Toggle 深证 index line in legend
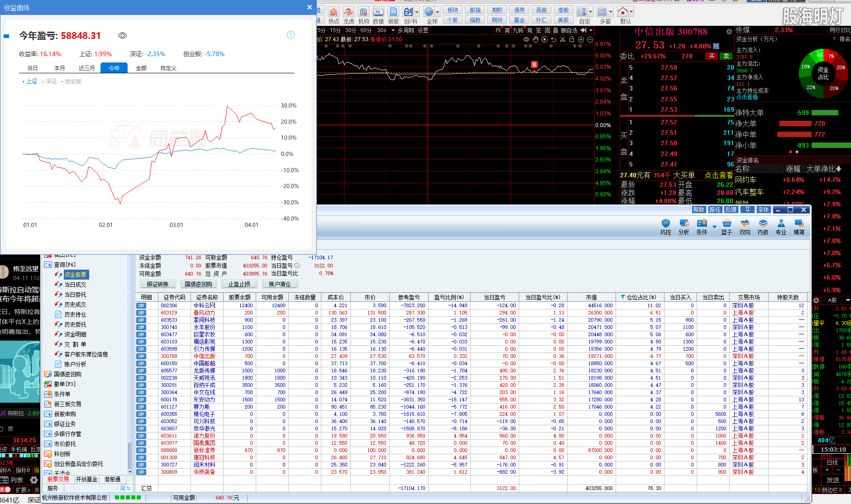 click(x=49, y=81)
